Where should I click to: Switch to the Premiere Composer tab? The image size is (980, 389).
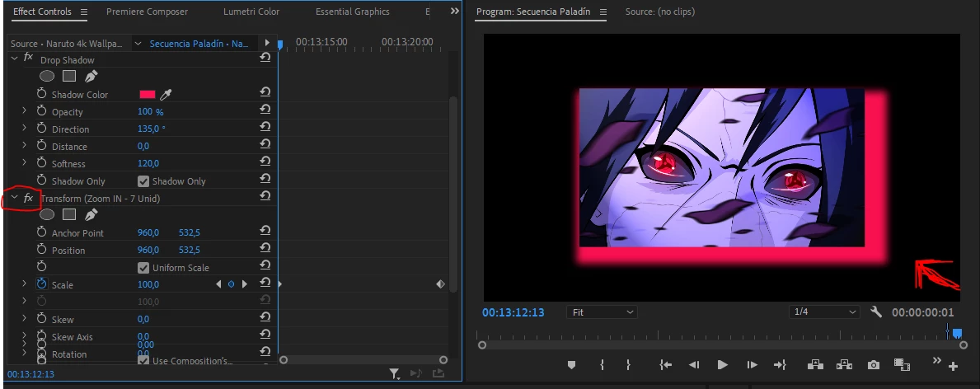click(x=147, y=12)
